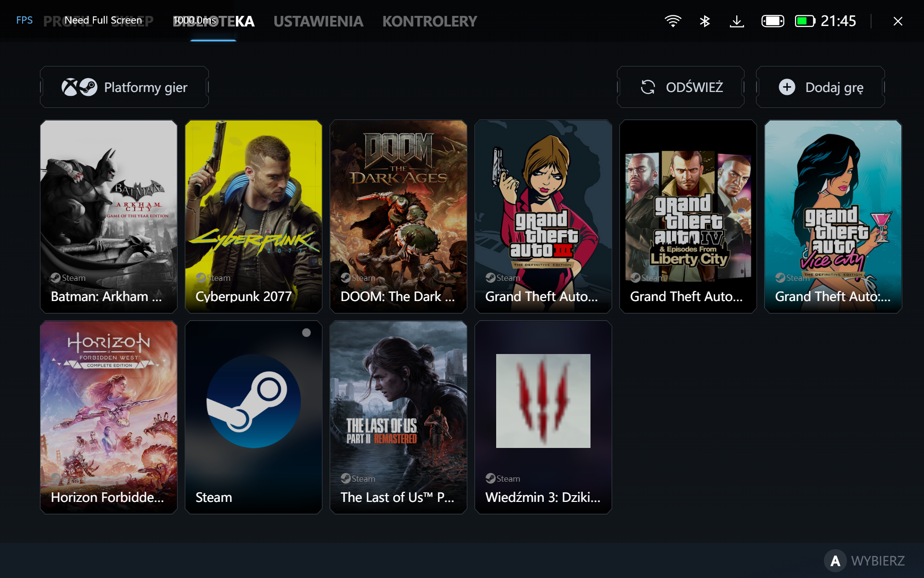Click the FPS overlay label
The height and width of the screenshot is (578, 924).
tap(25, 20)
